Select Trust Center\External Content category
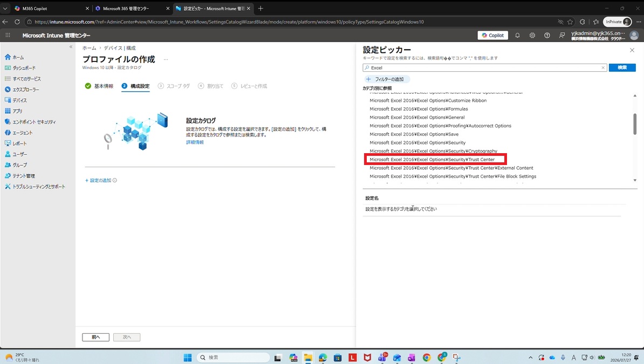This screenshot has width=644, height=364. tap(451, 168)
